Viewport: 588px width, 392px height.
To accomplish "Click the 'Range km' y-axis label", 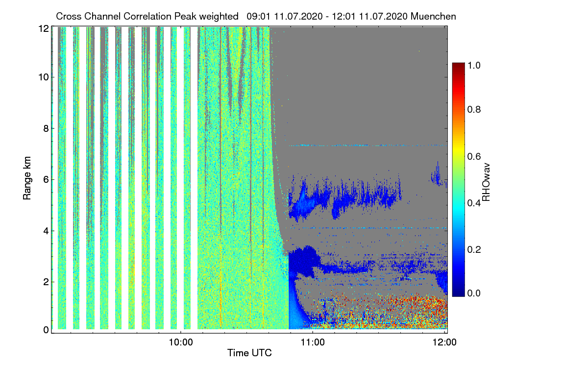I will (27, 178).
